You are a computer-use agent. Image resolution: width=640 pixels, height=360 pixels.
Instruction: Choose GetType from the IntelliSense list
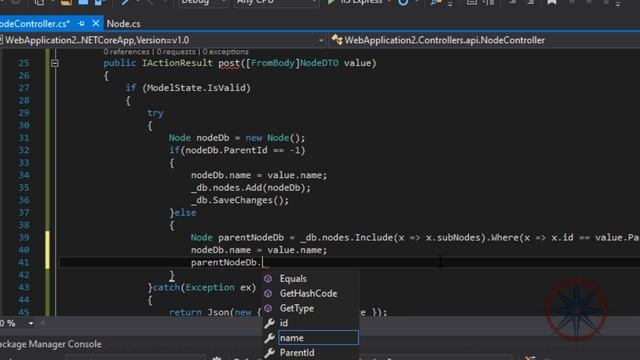[x=297, y=308]
